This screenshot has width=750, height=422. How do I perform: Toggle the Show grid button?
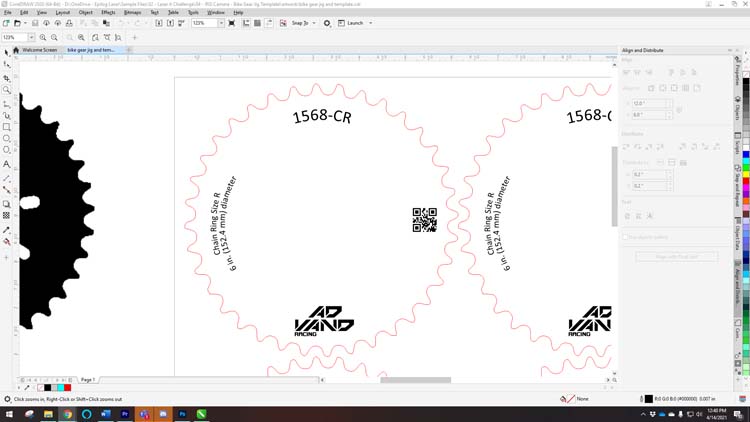click(257, 23)
